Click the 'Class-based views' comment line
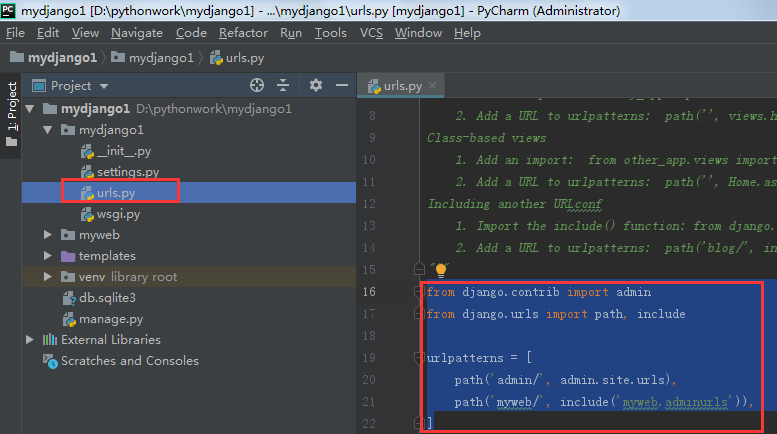Viewport: 777px width, 434px height. [487, 138]
